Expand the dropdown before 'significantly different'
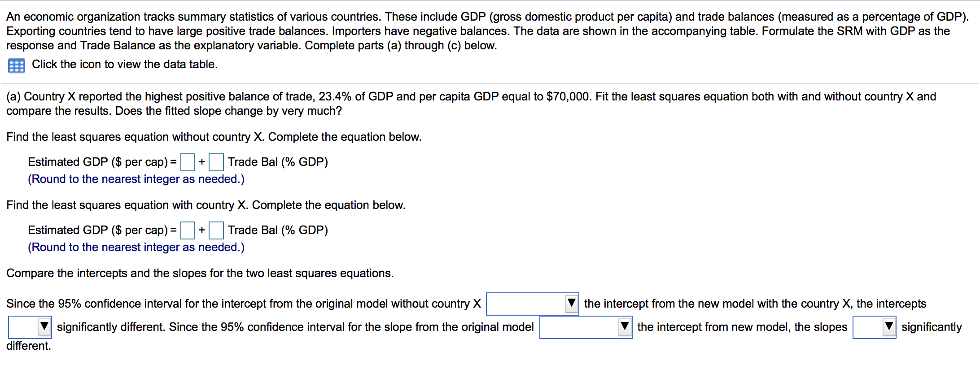Image resolution: width=980 pixels, height=365 pixels. click(x=43, y=327)
